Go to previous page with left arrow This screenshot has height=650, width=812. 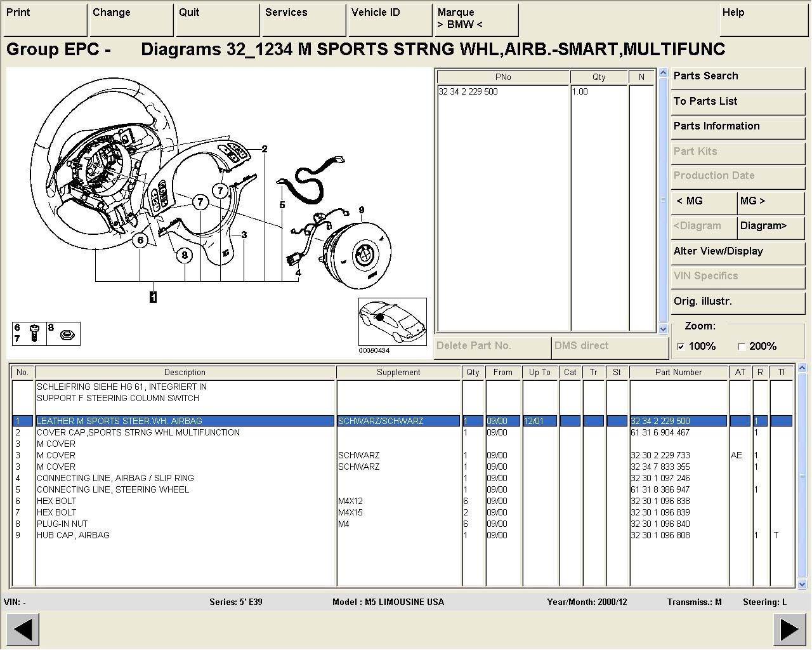pyautogui.click(x=23, y=630)
